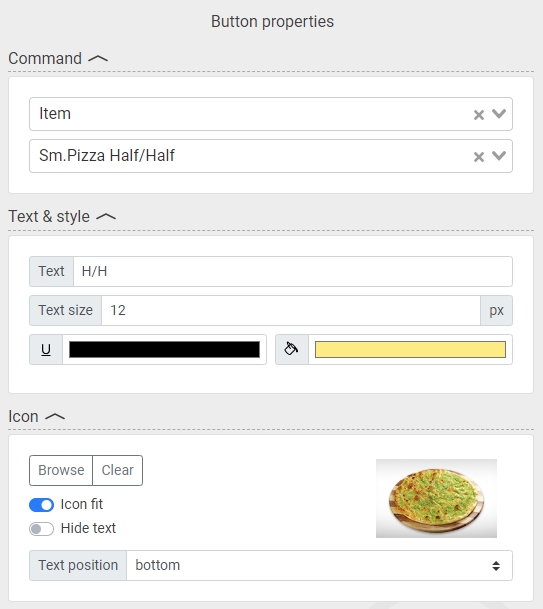Click the pizza icon thumbnail preview
This screenshot has width=543, height=609.
point(436,499)
